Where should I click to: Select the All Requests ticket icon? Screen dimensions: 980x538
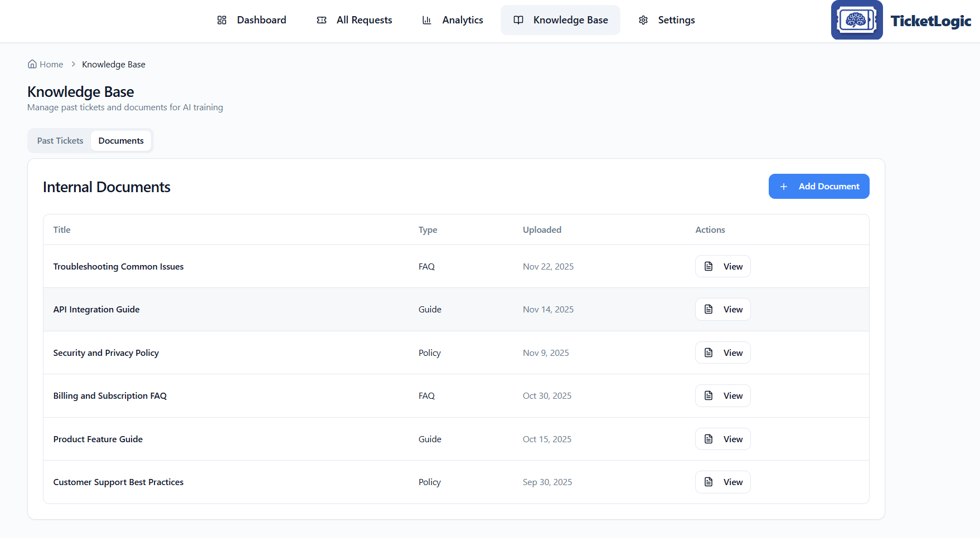(x=322, y=19)
